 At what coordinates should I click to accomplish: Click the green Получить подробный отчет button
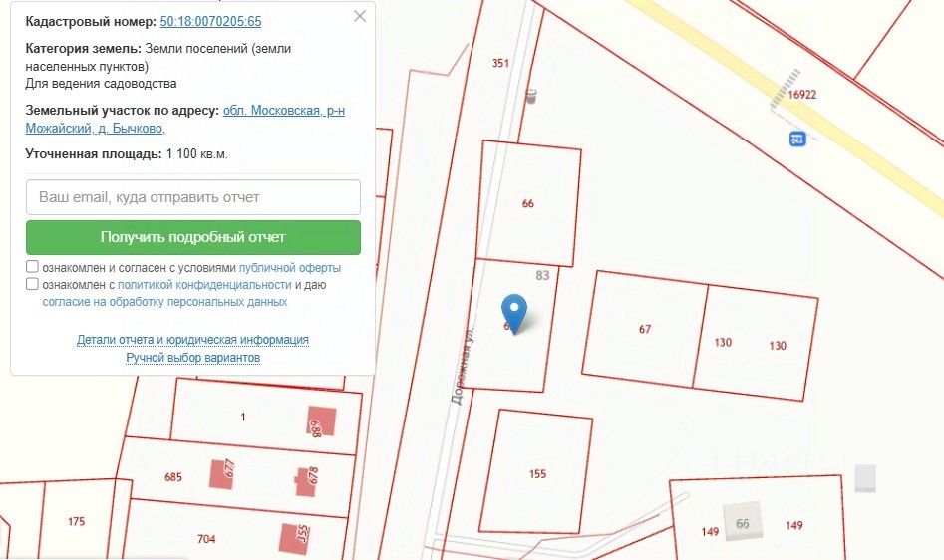[x=193, y=237]
